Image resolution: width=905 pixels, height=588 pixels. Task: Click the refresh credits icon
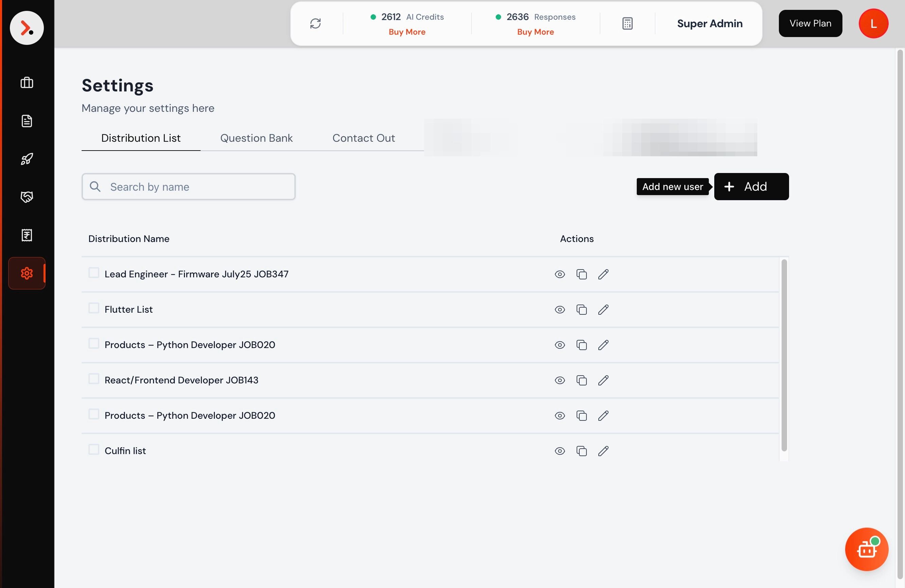pos(315,23)
